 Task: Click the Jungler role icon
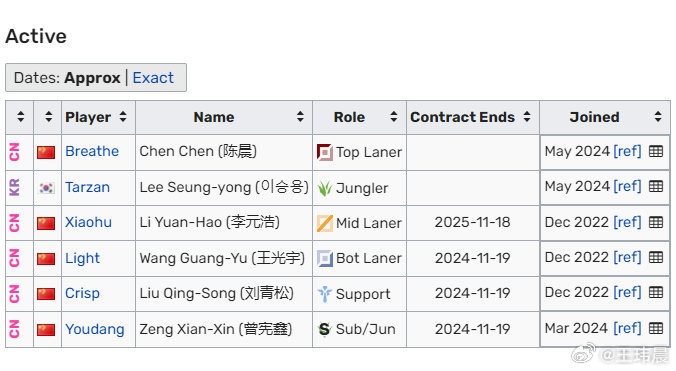(x=325, y=188)
